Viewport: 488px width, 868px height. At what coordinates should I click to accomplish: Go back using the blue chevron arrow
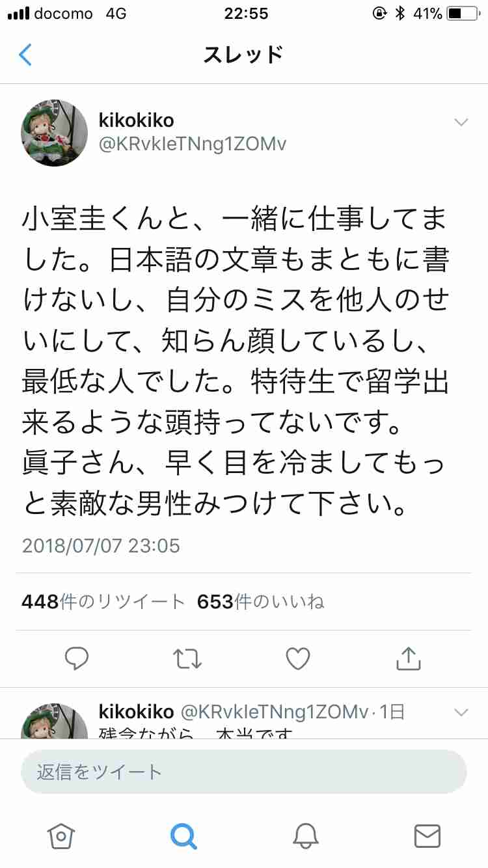[x=25, y=55]
